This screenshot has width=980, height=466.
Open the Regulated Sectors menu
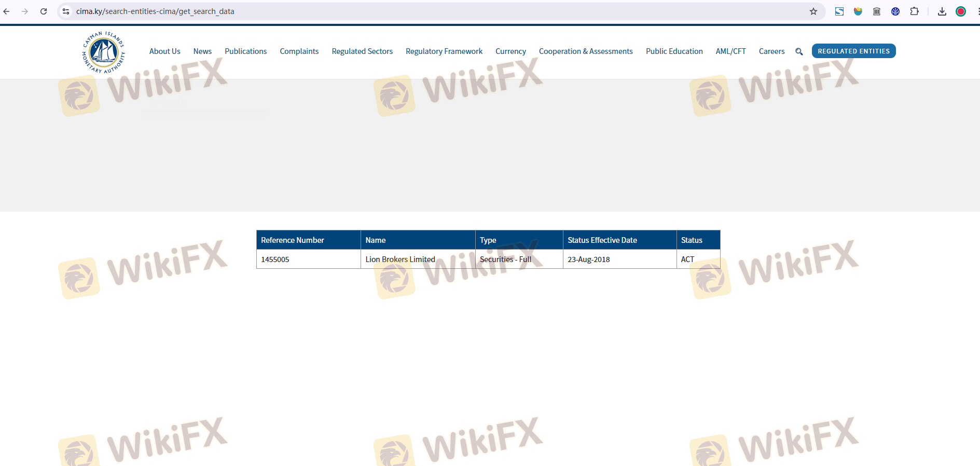(x=362, y=51)
